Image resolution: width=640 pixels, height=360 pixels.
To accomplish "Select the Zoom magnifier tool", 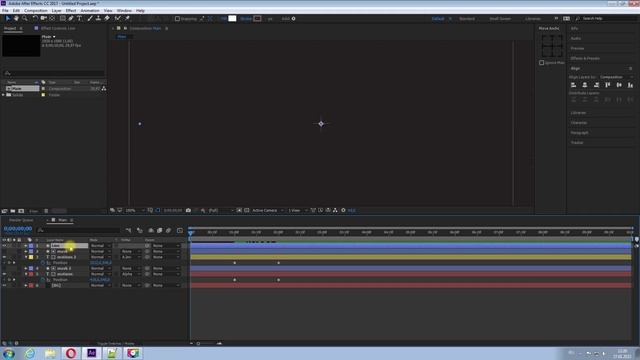I will (x=25, y=18).
